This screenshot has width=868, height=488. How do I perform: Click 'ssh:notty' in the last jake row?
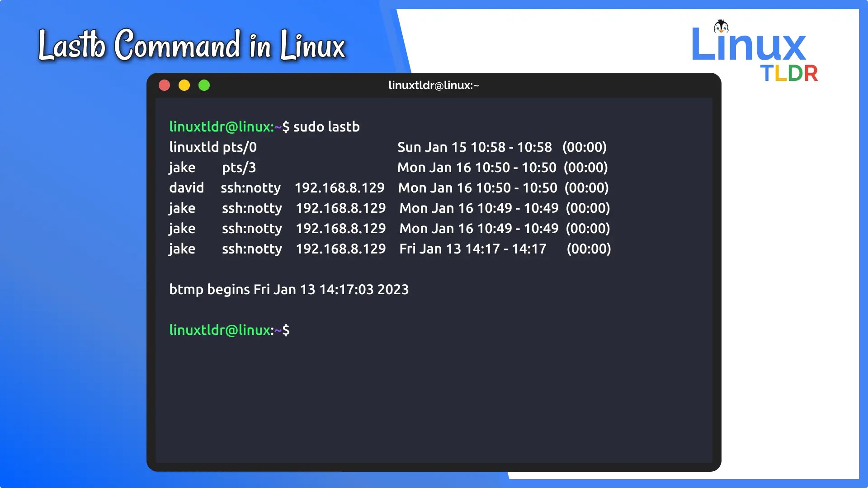(252, 249)
